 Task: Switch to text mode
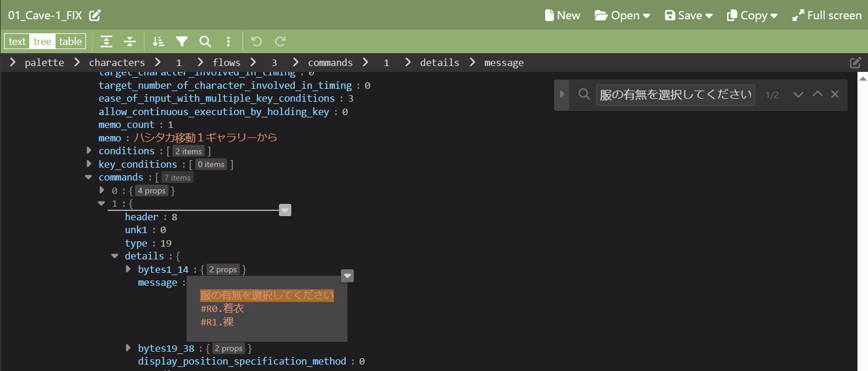click(x=17, y=41)
